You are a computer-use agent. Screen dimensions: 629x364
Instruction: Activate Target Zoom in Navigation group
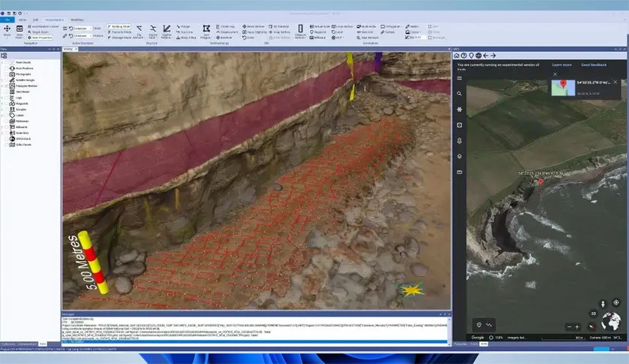(x=38, y=32)
